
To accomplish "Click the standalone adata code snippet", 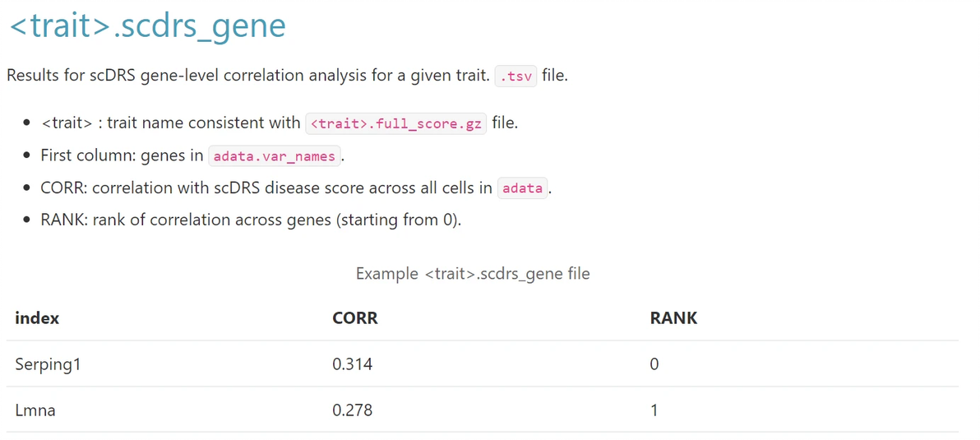I will point(522,188).
